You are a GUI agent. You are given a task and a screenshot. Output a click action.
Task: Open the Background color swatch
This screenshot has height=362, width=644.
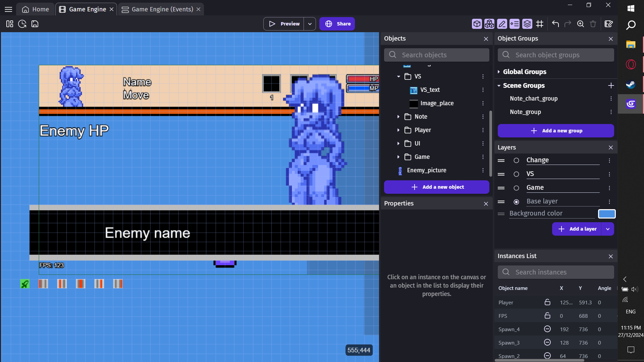[607, 214]
